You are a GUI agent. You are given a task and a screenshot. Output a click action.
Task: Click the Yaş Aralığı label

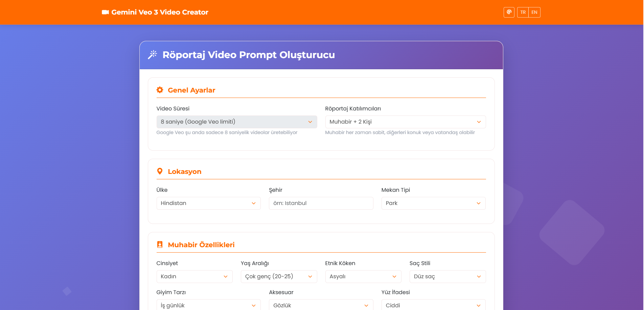coord(255,263)
